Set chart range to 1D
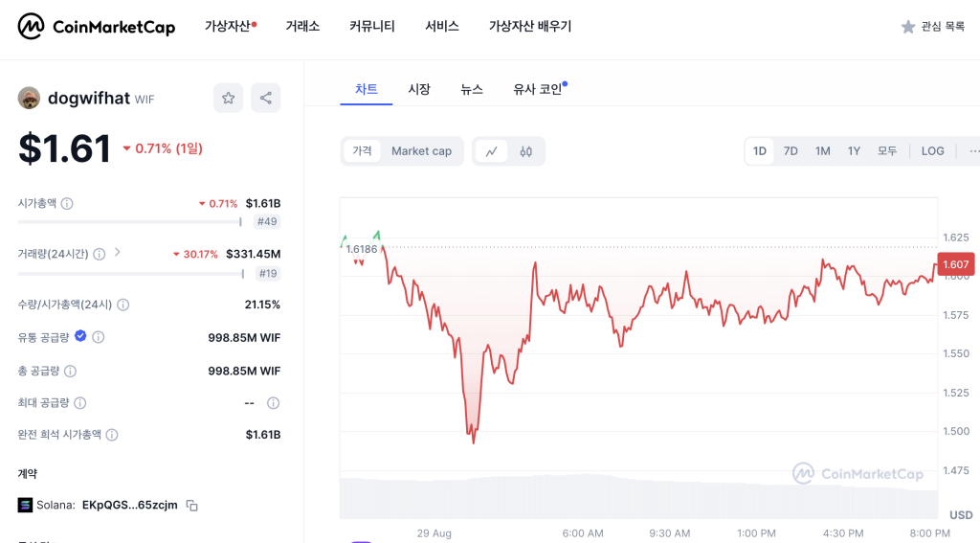Viewport: 980px width, 543px height. 759,151
